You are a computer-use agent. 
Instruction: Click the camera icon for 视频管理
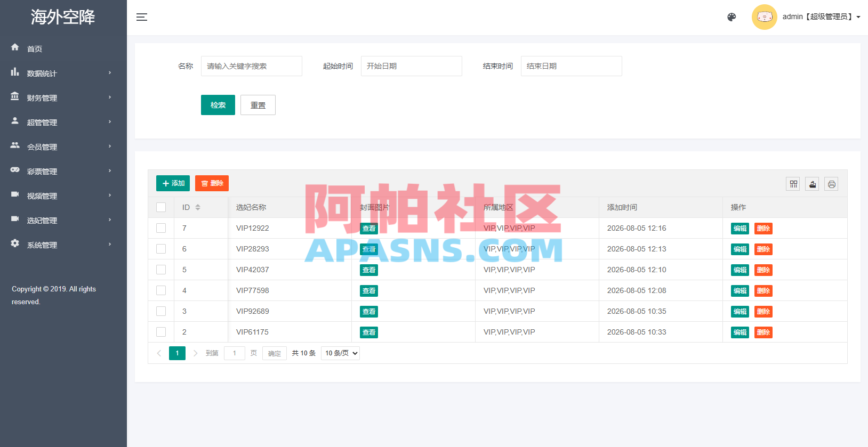pos(15,194)
